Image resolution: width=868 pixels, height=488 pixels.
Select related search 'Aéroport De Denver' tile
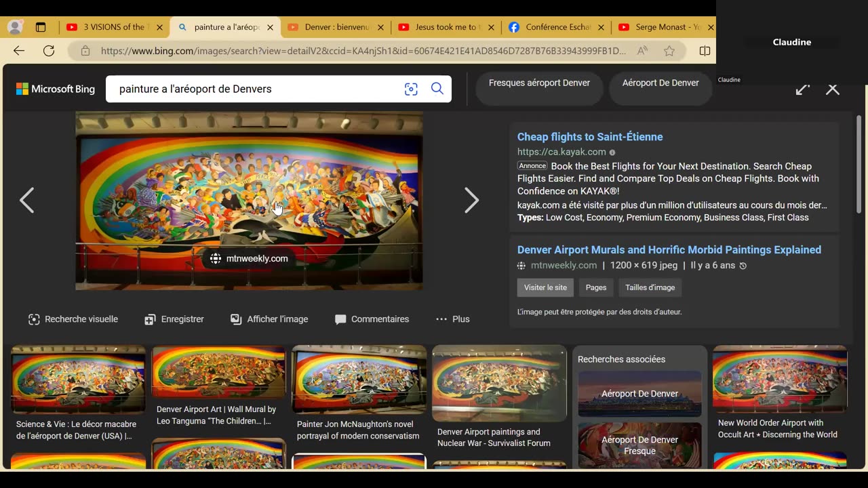(x=639, y=394)
